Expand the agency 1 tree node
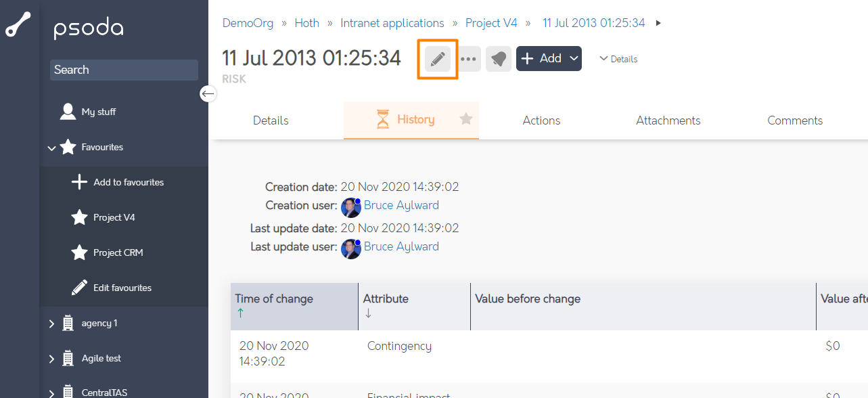This screenshot has width=868, height=398. (x=51, y=324)
